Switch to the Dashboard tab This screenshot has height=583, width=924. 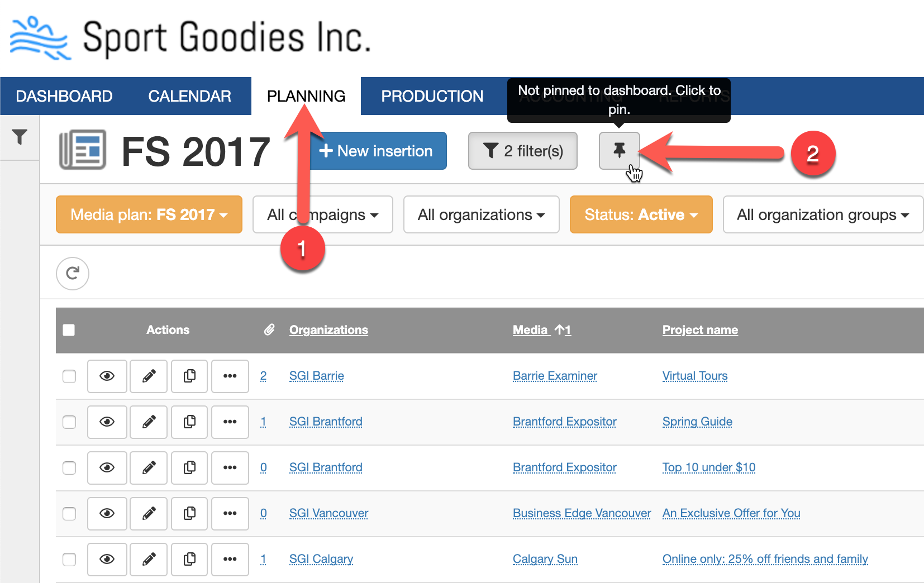[64, 96]
